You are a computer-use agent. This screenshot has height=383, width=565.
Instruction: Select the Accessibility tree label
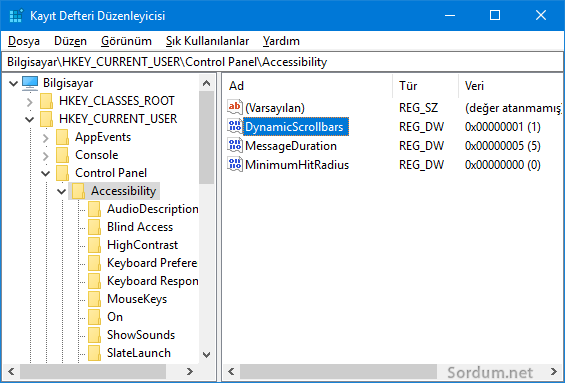tap(123, 191)
